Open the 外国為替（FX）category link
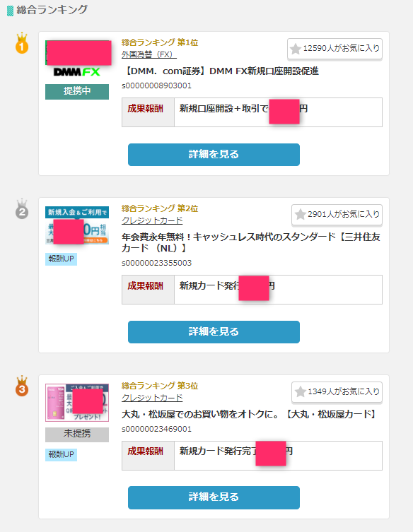This screenshot has height=532, width=413. (149, 54)
